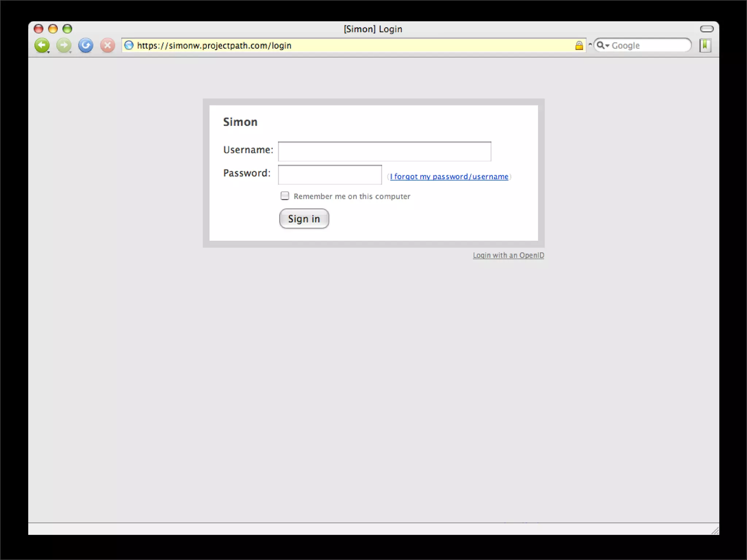Click the Sign in button
This screenshot has width=747, height=560.
(304, 219)
